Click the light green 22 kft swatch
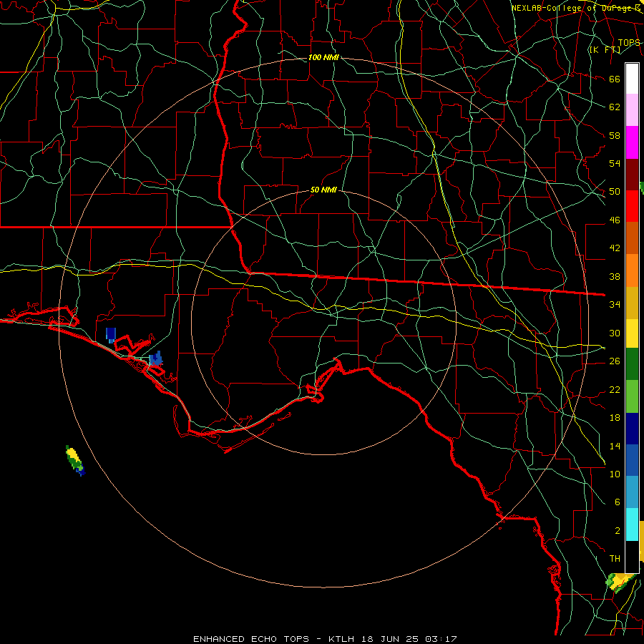Image resolution: width=644 pixels, height=644 pixels. (632, 396)
